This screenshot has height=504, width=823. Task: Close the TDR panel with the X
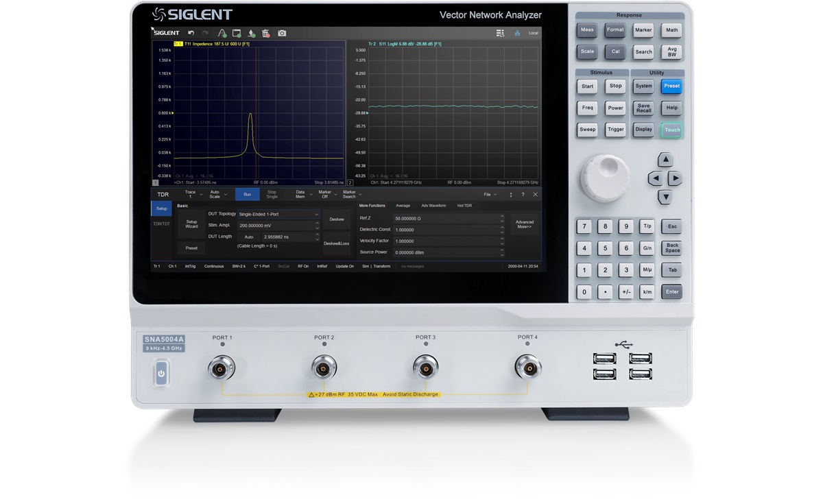click(536, 195)
